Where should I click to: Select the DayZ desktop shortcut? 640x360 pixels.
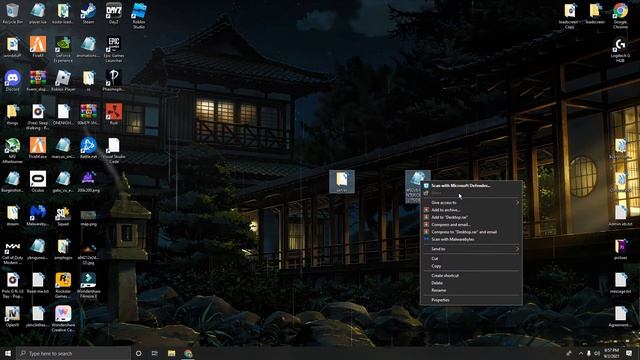tap(113, 13)
